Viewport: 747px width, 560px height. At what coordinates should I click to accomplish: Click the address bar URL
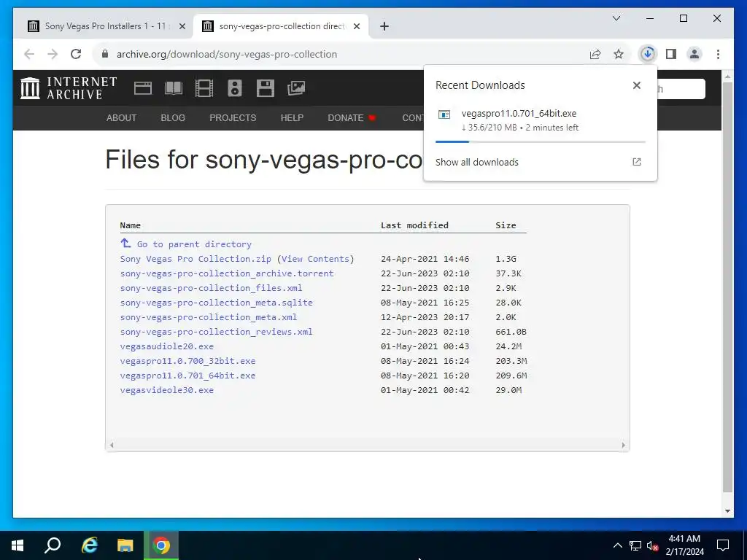[x=227, y=54]
